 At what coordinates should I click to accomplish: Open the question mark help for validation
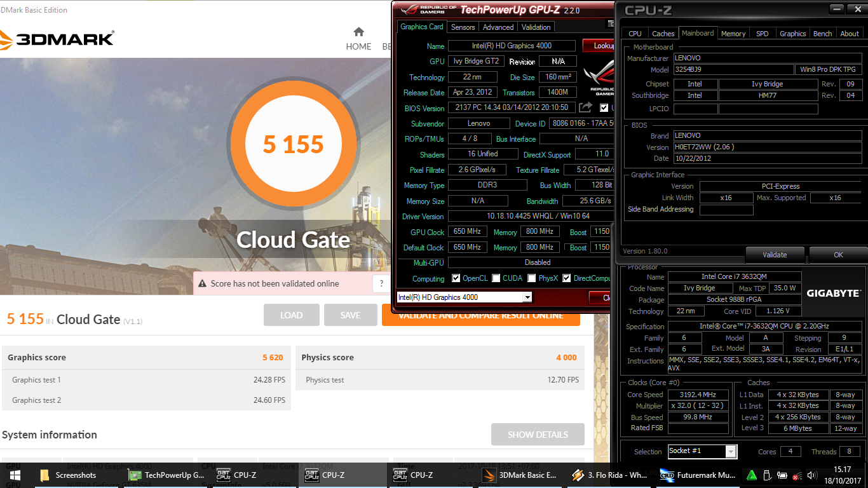click(x=381, y=283)
